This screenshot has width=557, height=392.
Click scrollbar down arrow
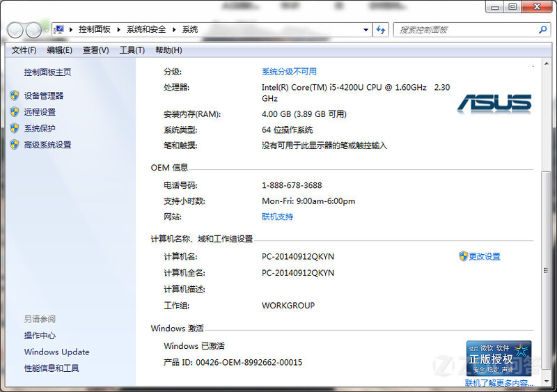click(x=547, y=382)
